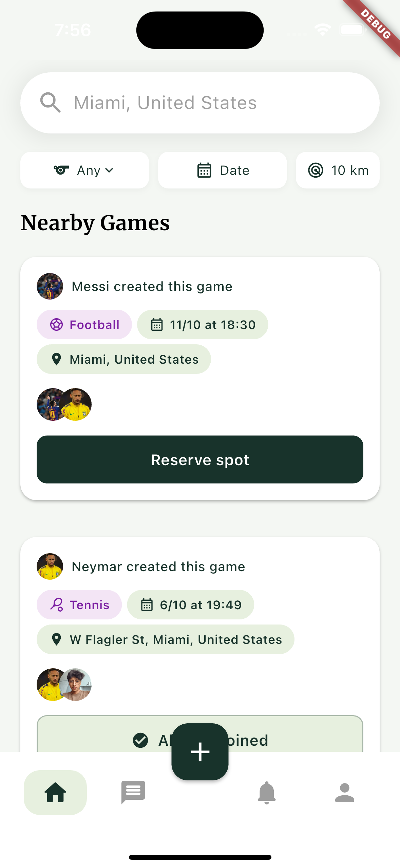Expand the Any sport dropdown
This screenshot has width=400, height=868.
pyautogui.click(x=84, y=170)
